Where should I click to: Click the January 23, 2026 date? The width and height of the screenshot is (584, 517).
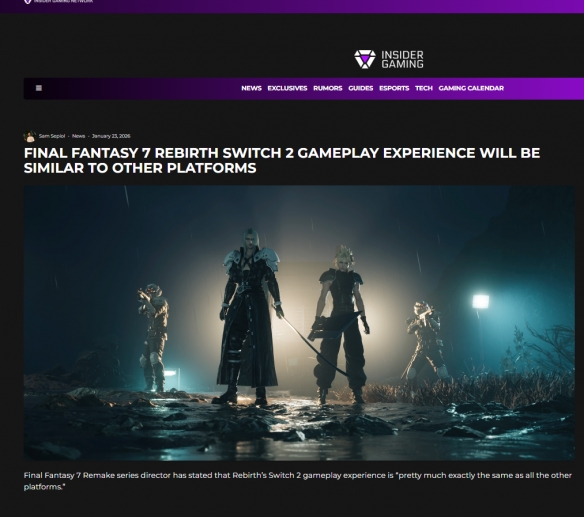click(111, 136)
